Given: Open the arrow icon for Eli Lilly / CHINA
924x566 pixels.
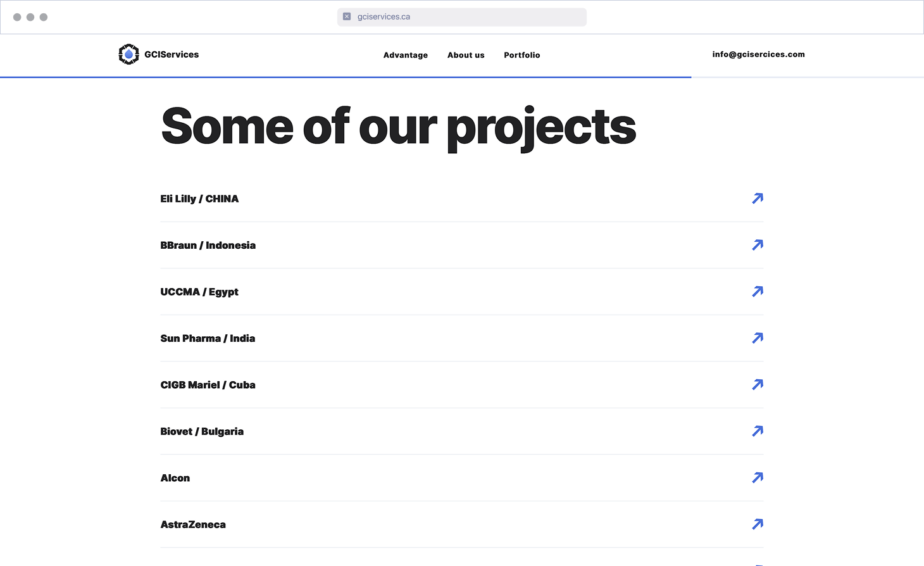Looking at the screenshot, I should [757, 199].
